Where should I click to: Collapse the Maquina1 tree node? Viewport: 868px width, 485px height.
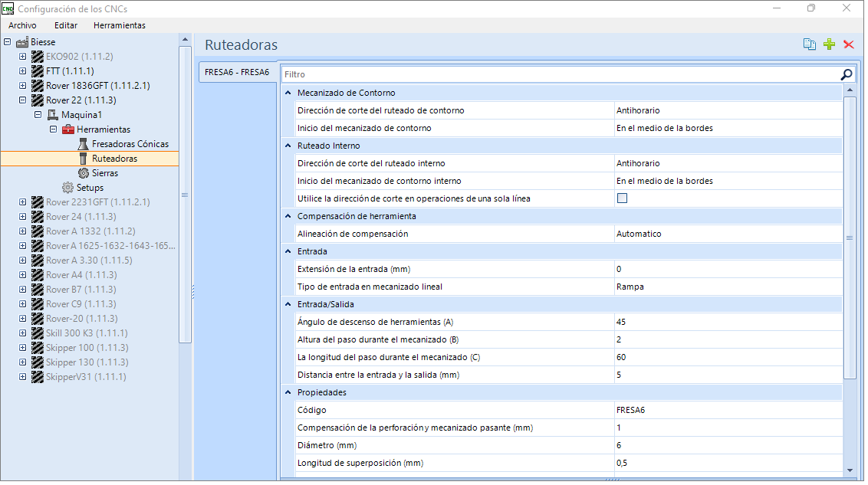pos(38,114)
